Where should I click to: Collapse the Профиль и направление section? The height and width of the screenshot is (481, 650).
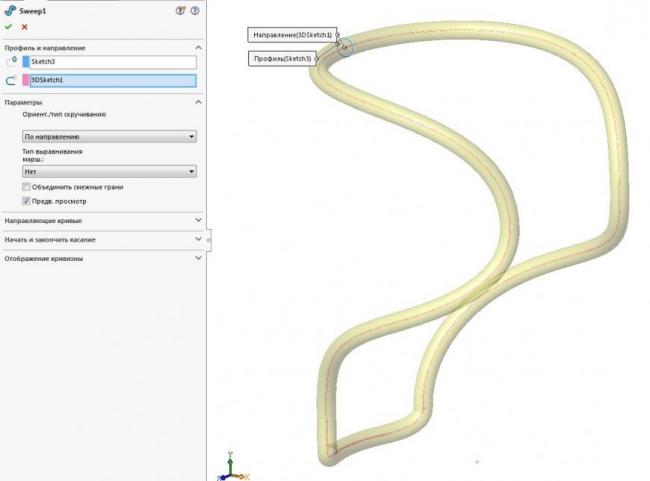[199, 48]
